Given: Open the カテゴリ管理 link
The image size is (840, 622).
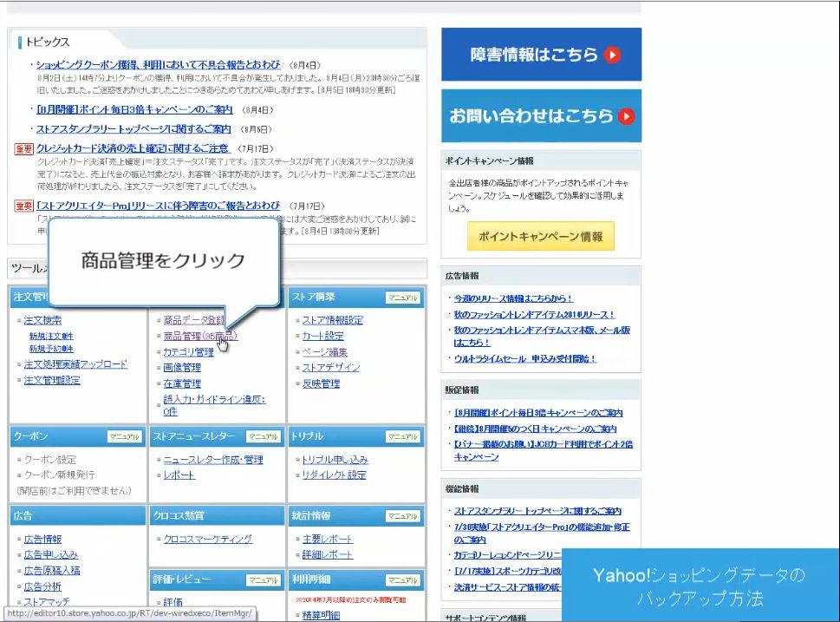Looking at the screenshot, I should click(x=189, y=351).
